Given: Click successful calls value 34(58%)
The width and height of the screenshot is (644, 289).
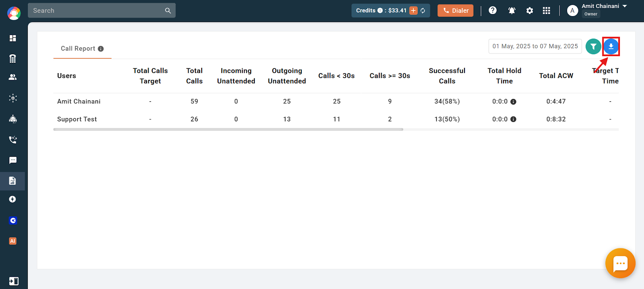Looking at the screenshot, I should pos(447,101).
